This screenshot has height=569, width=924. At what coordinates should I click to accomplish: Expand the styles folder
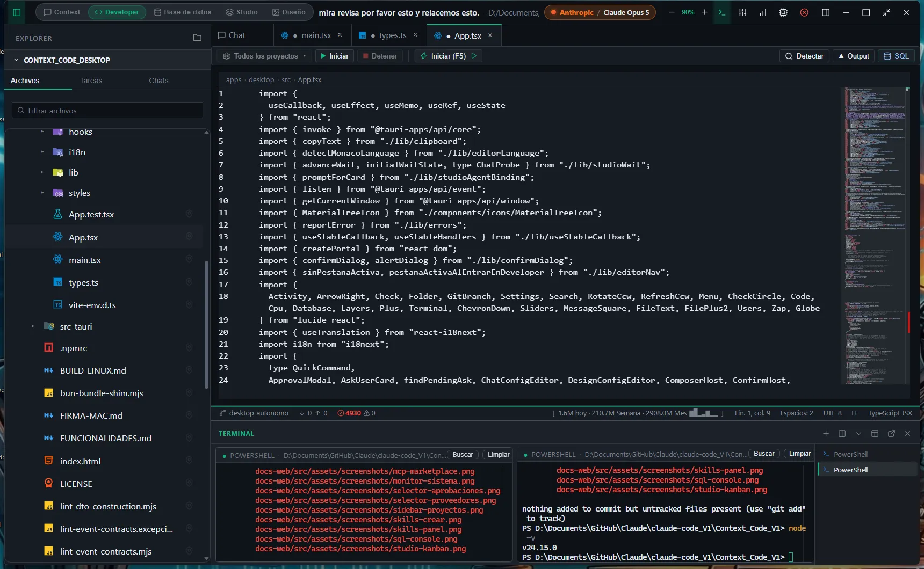point(42,193)
